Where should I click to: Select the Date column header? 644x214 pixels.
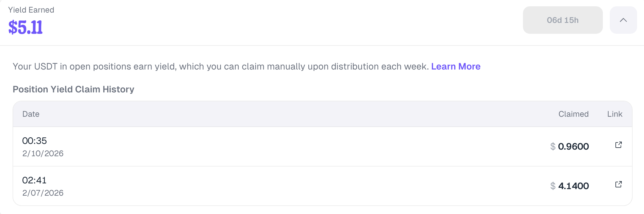[x=31, y=114]
